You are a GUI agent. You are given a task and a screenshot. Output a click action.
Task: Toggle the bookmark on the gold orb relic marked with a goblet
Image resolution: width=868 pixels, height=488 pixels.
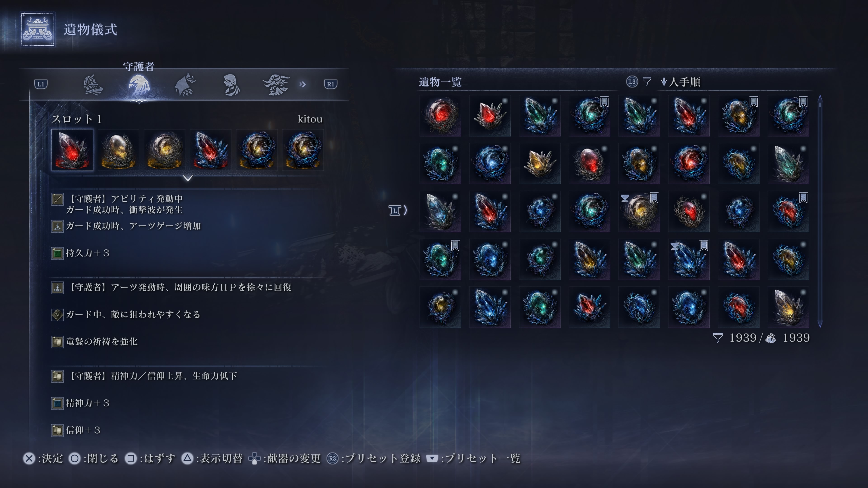pos(654,198)
